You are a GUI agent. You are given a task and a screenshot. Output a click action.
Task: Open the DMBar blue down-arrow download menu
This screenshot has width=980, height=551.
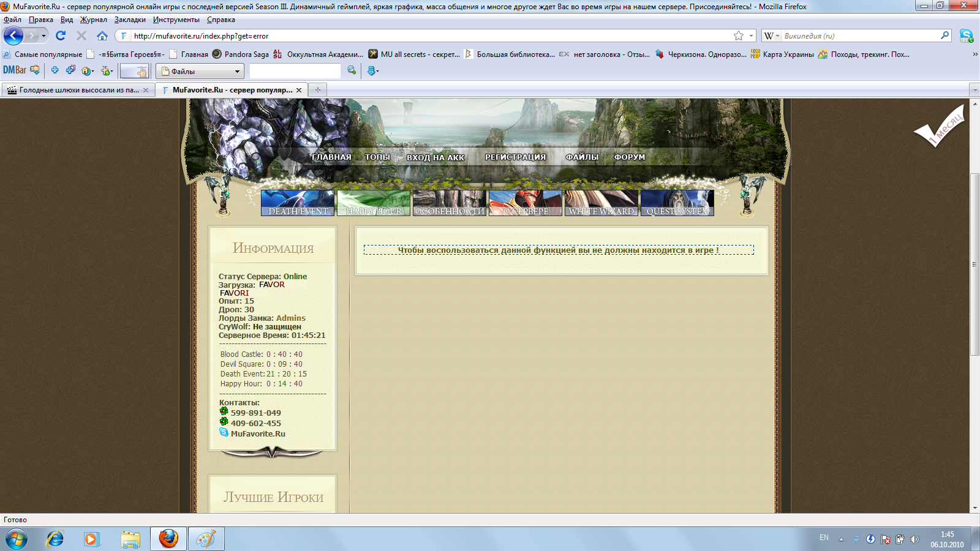(x=372, y=71)
